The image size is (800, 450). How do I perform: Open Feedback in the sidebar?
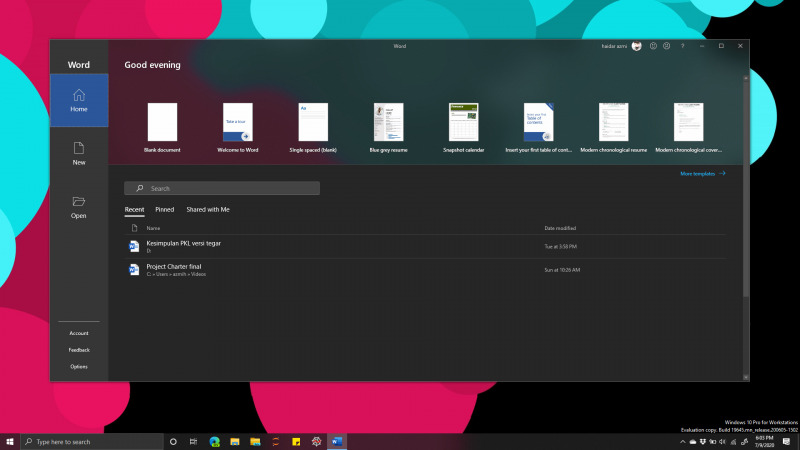pos(79,350)
